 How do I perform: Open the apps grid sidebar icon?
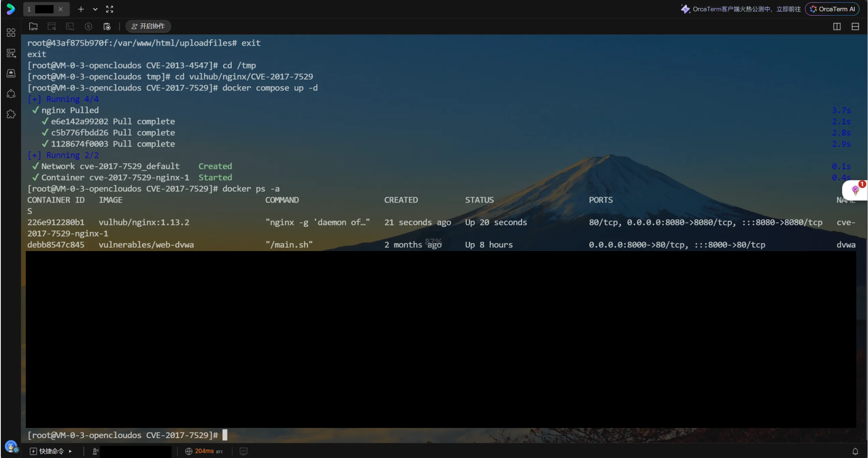click(11, 32)
